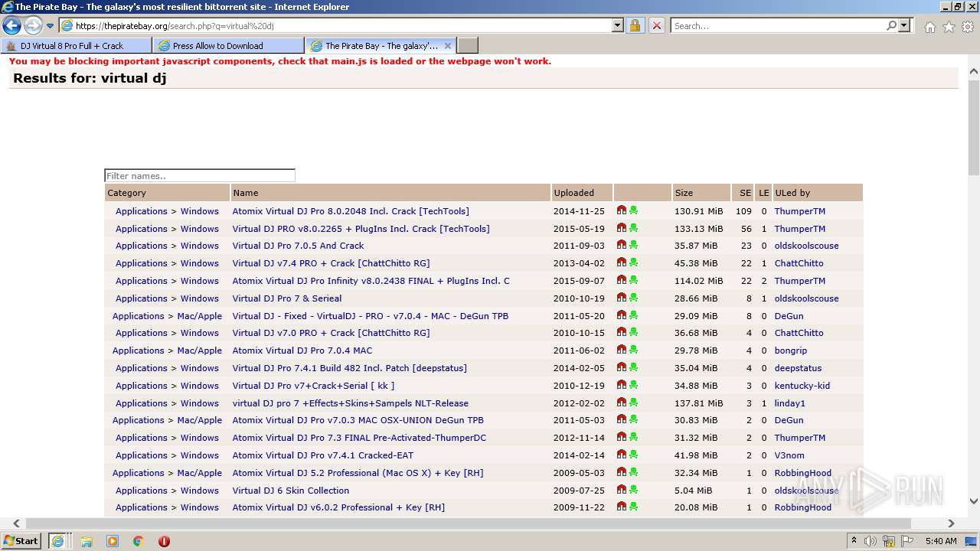
Task: Sort by the Name column header
Action: (246, 193)
